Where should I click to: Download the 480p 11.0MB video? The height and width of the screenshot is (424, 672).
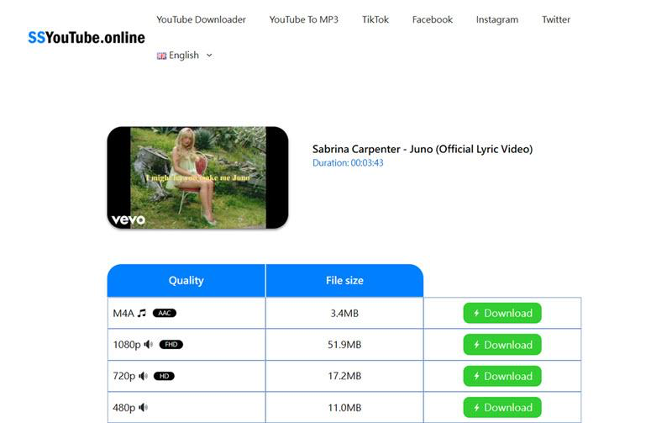click(x=502, y=407)
